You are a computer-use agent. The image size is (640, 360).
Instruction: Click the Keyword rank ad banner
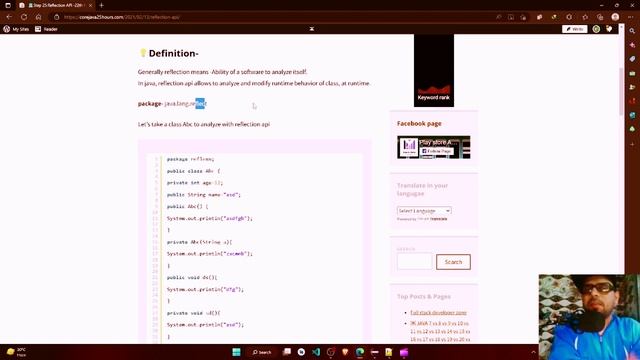433,70
